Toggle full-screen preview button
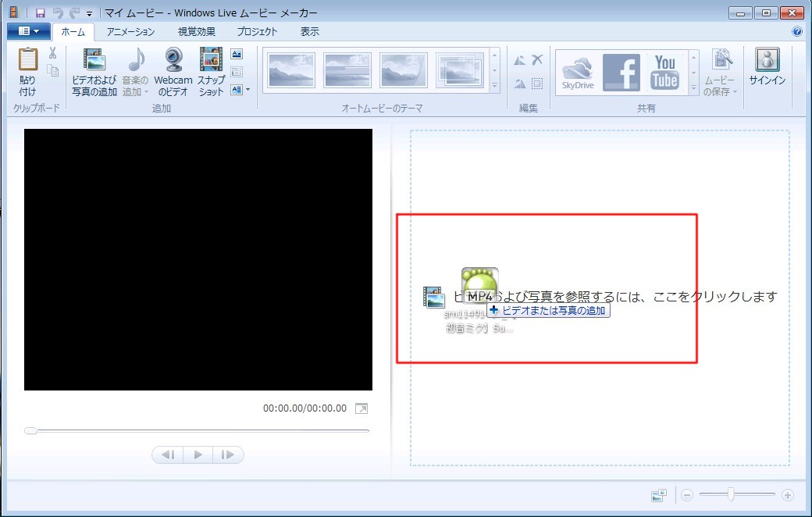 (361, 408)
